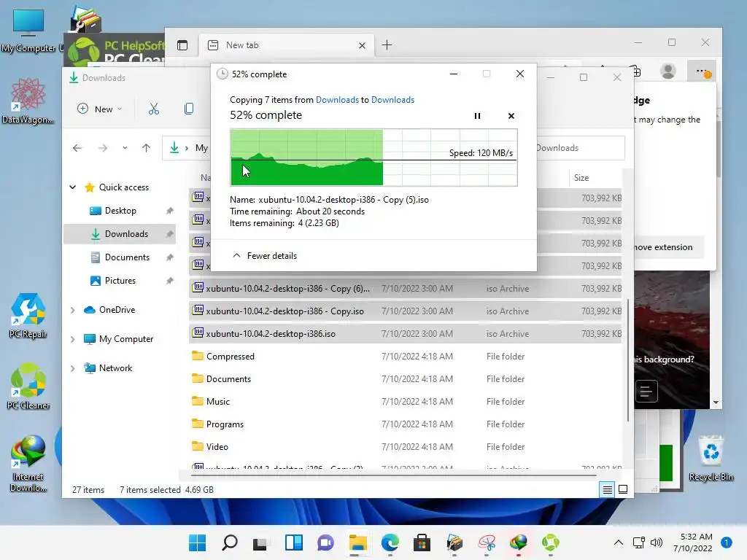Switch to the New tab in Edge
This screenshot has width=747, height=560.
(x=286, y=45)
